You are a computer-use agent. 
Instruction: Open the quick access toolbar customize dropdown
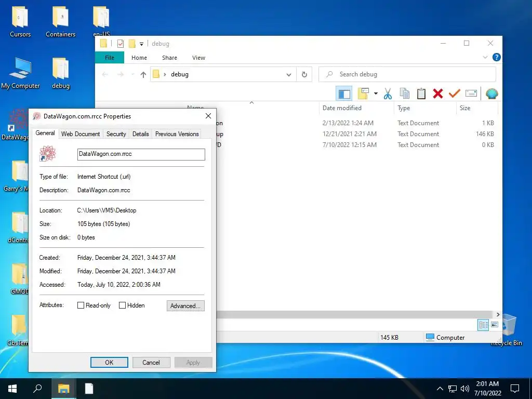pyautogui.click(x=141, y=44)
